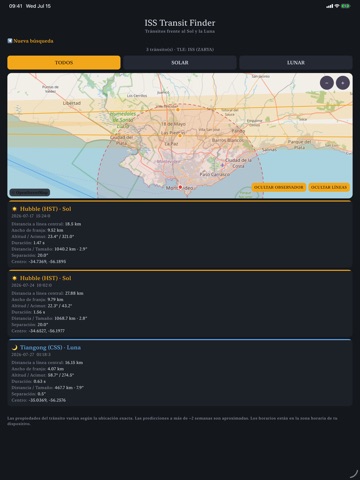Screen dimensions: 360x480
Task: Click the 9.52 km strip width value
Action: [55, 230]
